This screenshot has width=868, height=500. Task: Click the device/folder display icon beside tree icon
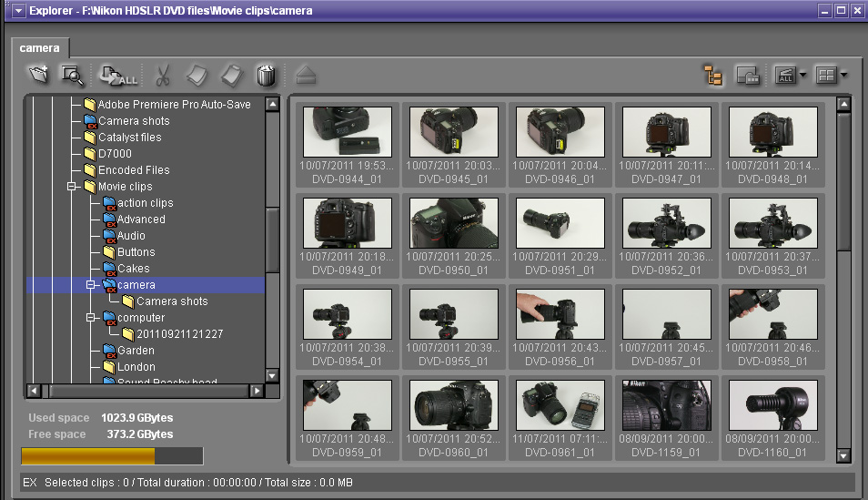pyautogui.click(x=748, y=76)
